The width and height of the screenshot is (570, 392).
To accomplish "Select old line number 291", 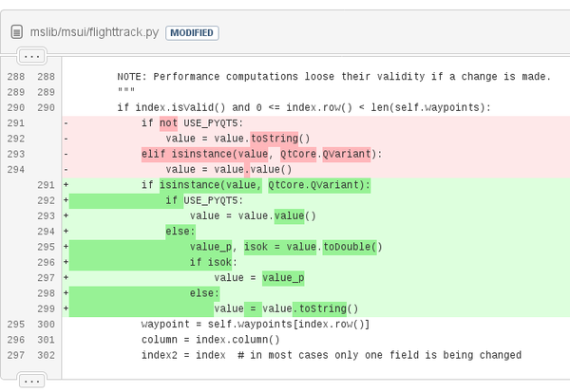I will pyautogui.click(x=16, y=123).
